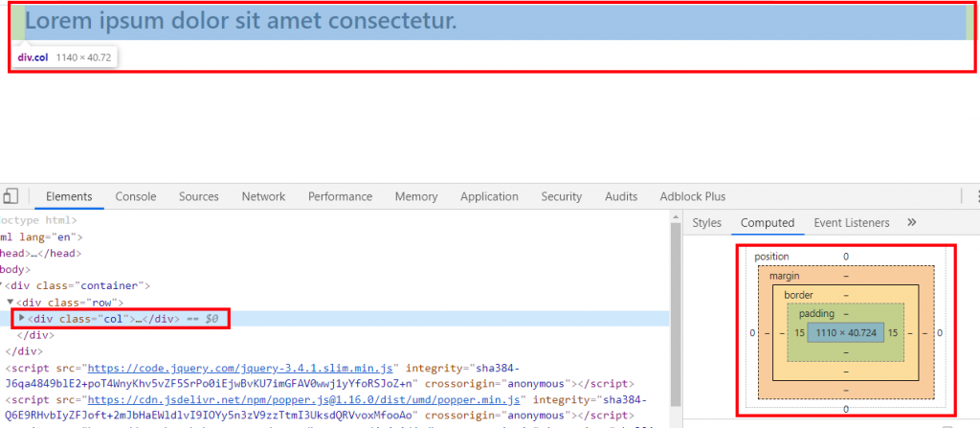Click the margin label in box model
Screen dimensions: 980x428
click(x=785, y=276)
